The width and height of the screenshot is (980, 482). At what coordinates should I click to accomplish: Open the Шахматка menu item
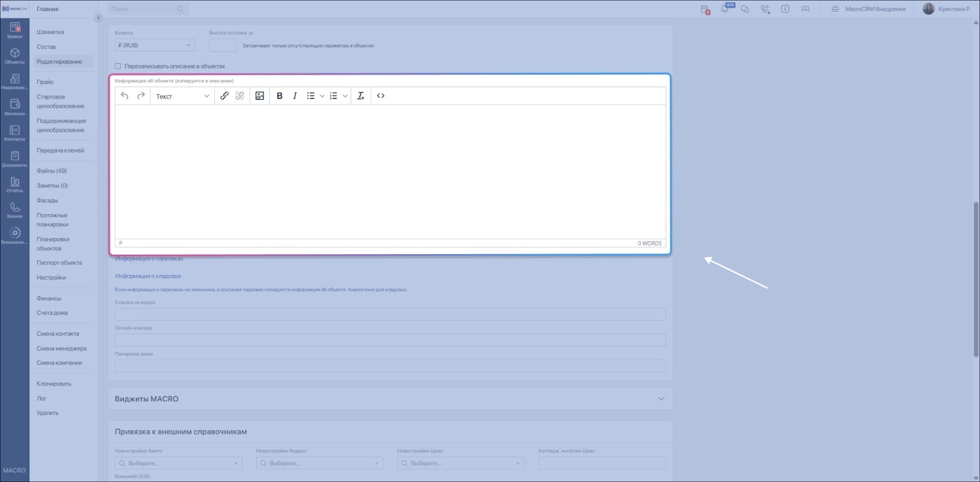click(x=50, y=32)
